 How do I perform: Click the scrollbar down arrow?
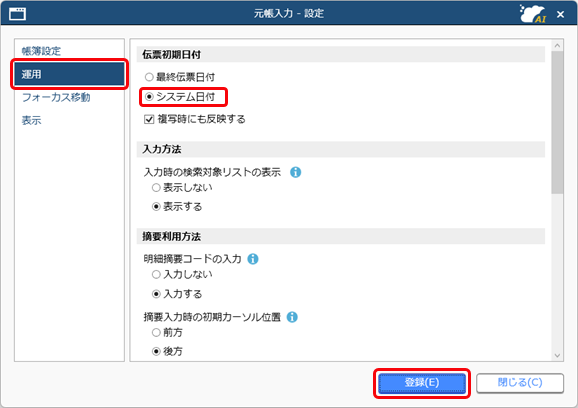pos(557,356)
